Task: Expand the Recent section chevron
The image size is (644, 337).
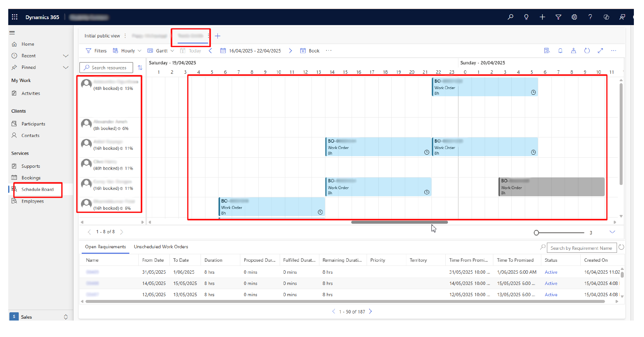Action: (66, 56)
